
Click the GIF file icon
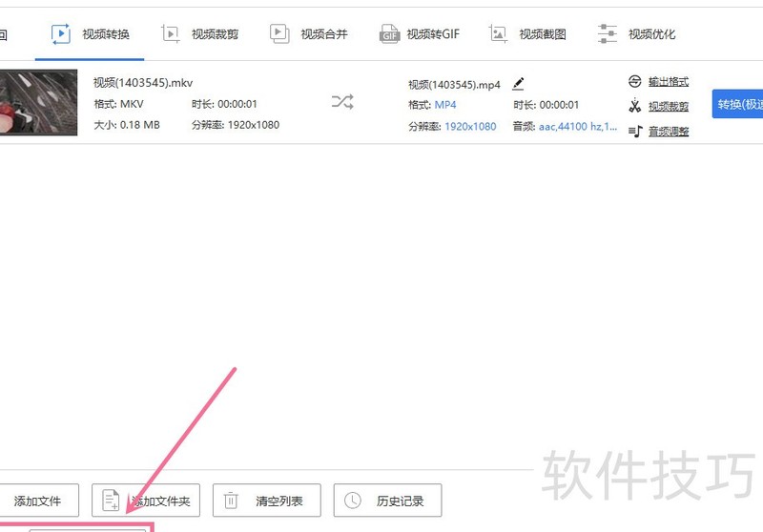[x=389, y=34]
